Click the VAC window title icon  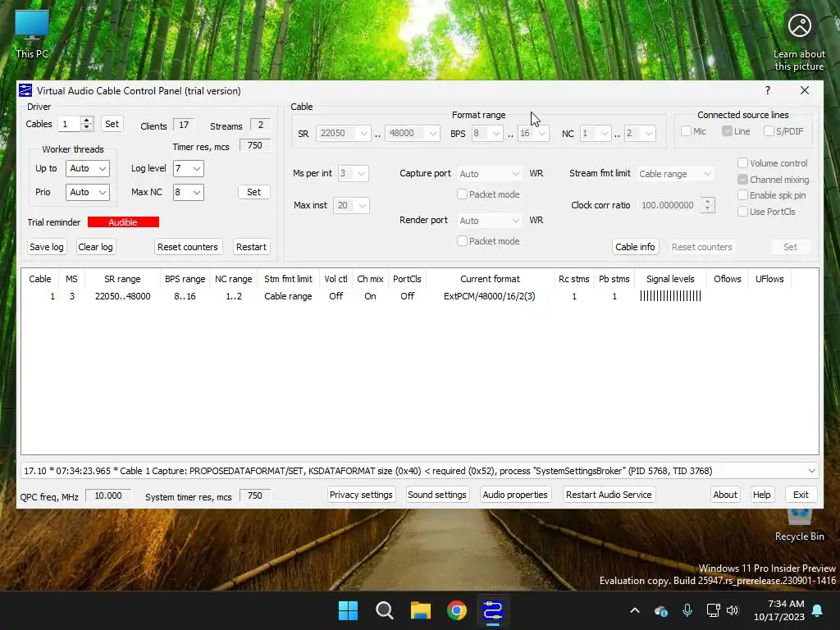[25, 90]
